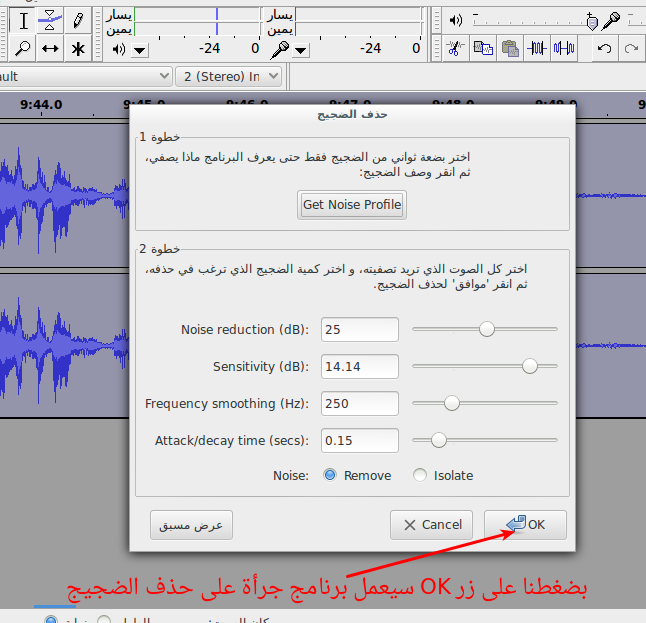Click the Silence audio icon

[x=564, y=49]
